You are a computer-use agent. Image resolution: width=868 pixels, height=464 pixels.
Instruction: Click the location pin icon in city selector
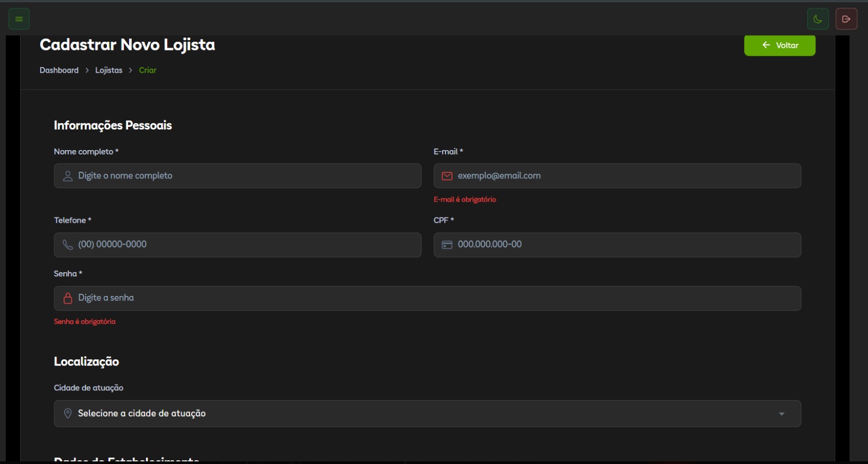pos(68,414)
